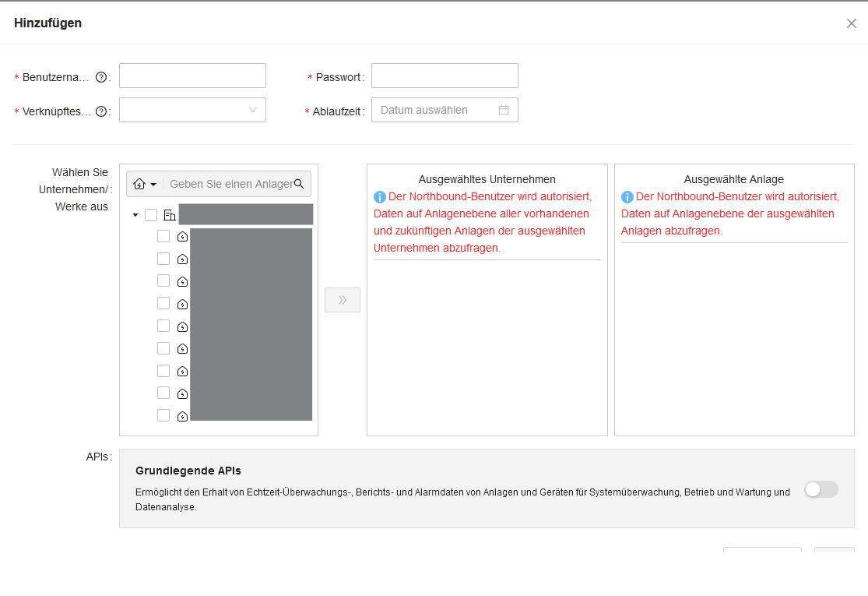Click the first plant icon in tree
The height and width of the screenshot is (596, 868).
pyautogui.click(x=182, y=237)
